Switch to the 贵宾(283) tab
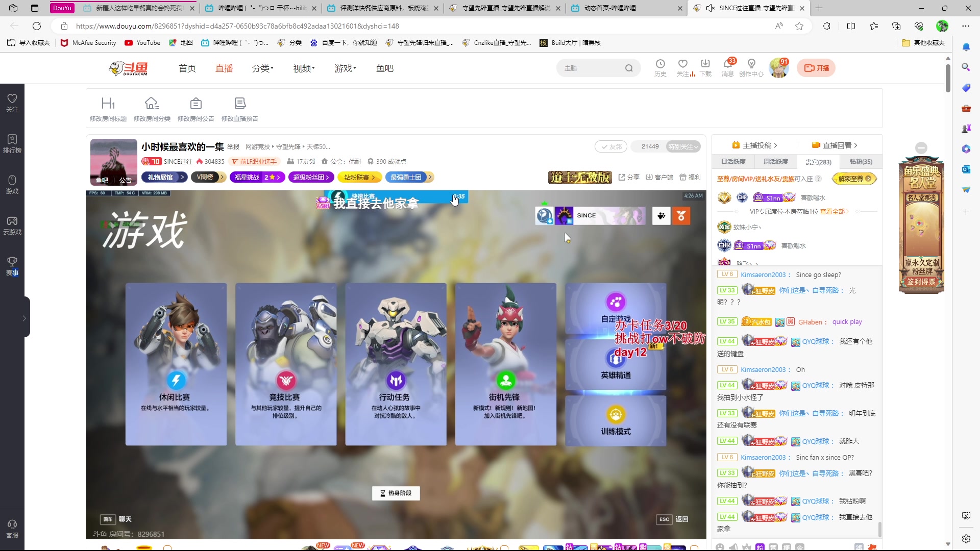This screenshot has height=551, width=980. [818, 161]
